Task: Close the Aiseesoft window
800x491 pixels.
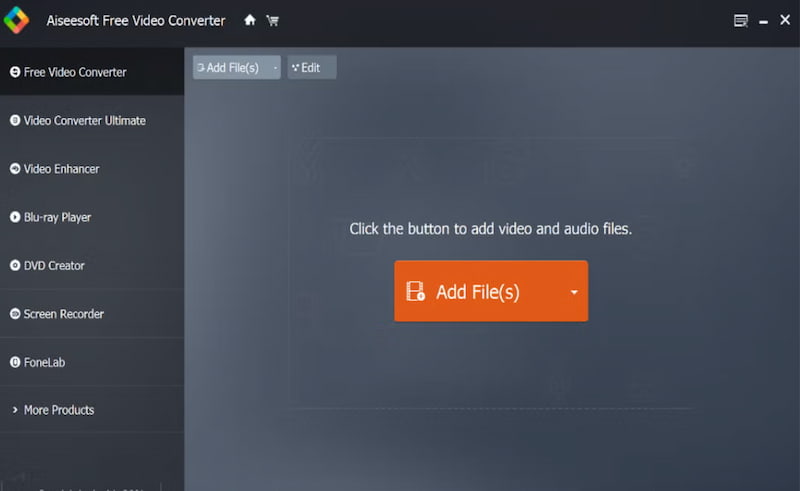Action: tap(785, 20)
